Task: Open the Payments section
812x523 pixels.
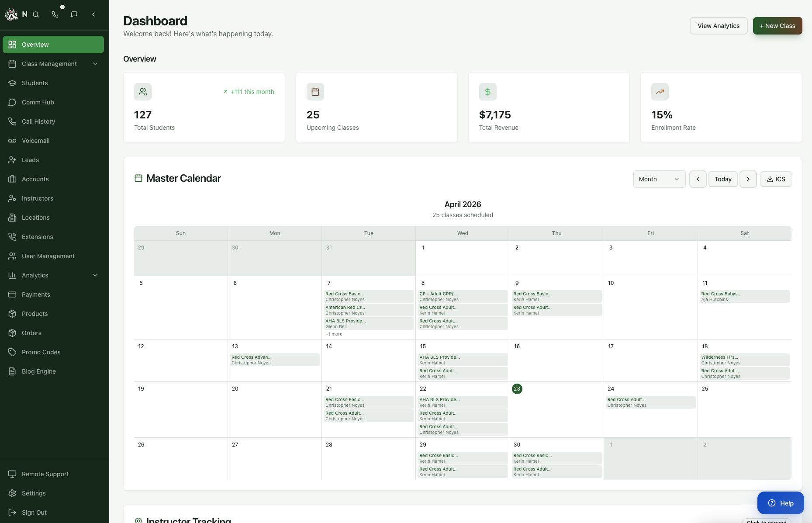Action: (36, 294)
